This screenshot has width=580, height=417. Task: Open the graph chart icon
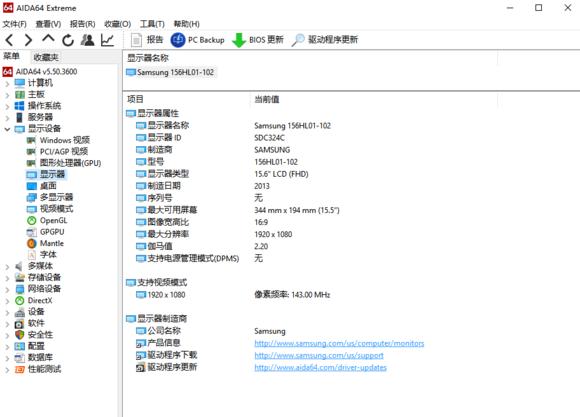(107, 40)
